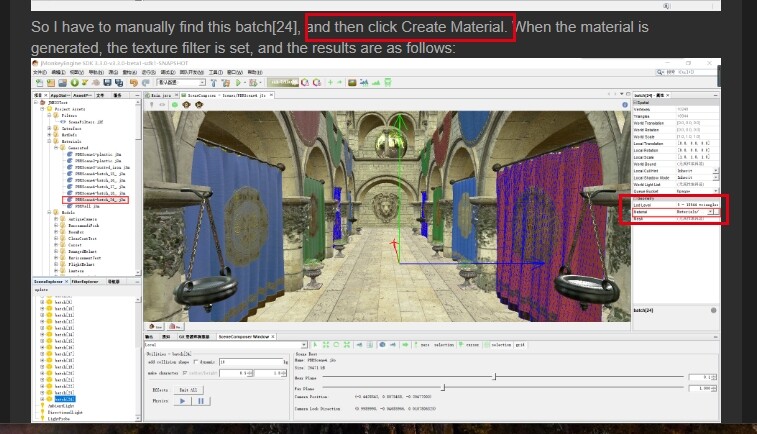Click the green download circle icon
The width and height of the screenshot is (757, 434).
click(74, 83)
